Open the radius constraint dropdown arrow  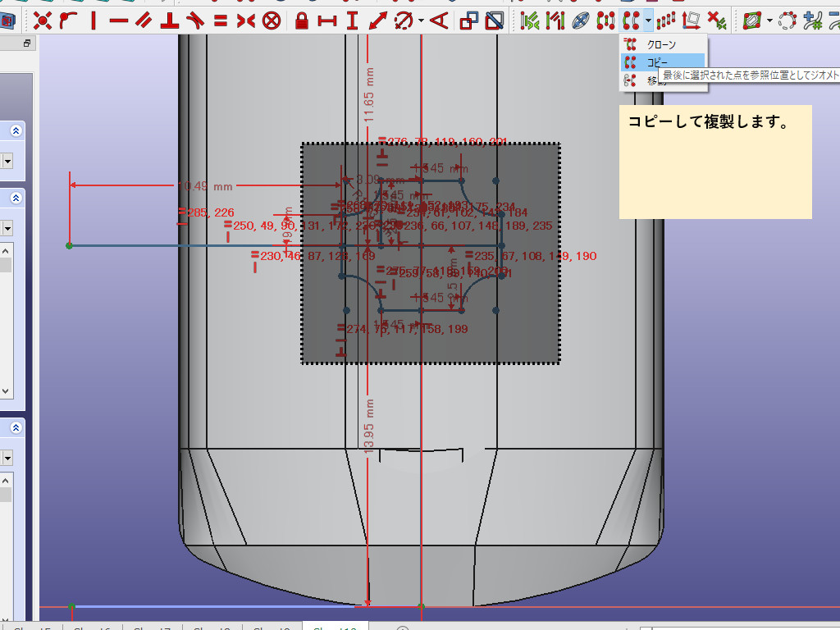[422, 21]
